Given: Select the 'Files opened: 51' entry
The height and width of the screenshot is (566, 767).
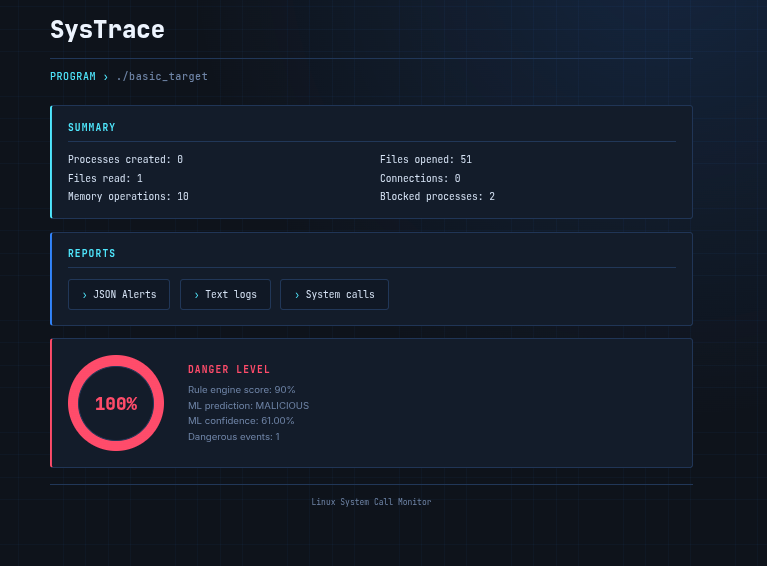Looking at the screenshot, I should [x=426, y=159].
